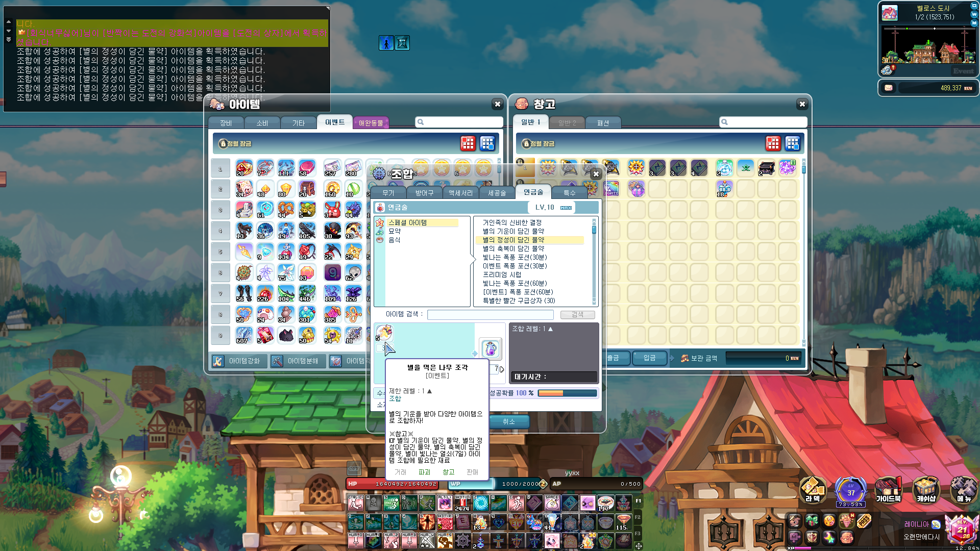This screenshot has width=980, height=551.
Task: Click the shield emblem icon in bottom bar
Action: pyautogui.click(x=812, y=538)
